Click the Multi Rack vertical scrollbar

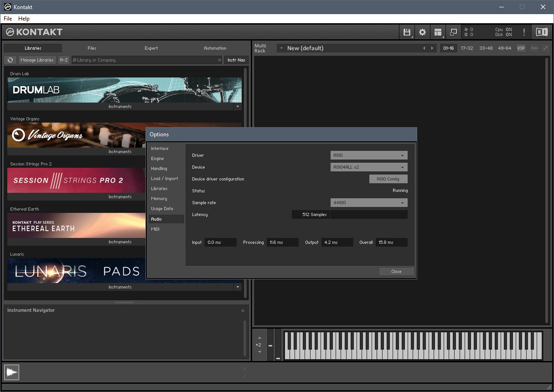(x=548, y=190)
